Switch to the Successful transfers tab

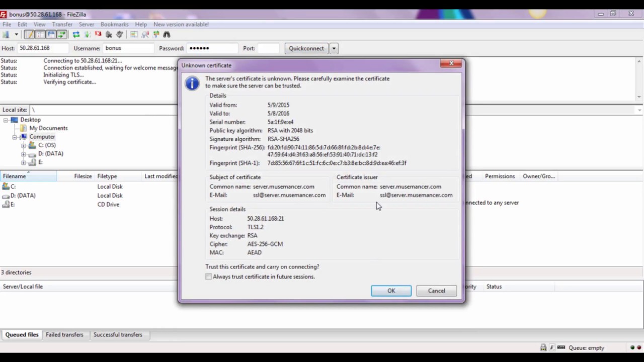(118, 334)
